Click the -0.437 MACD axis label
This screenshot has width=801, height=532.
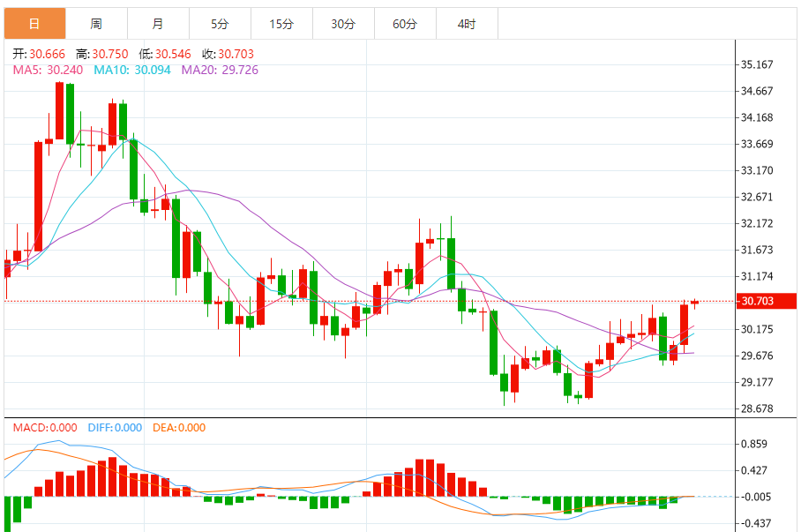756,523
